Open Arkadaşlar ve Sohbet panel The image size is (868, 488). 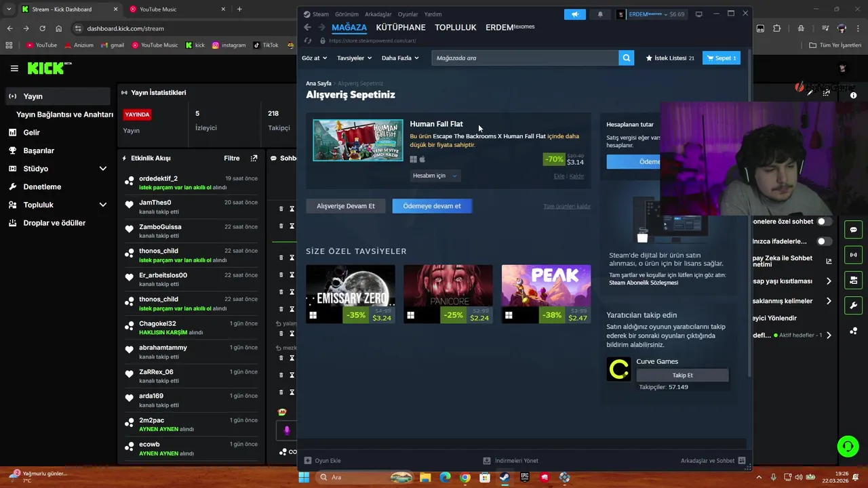point(713,461)
